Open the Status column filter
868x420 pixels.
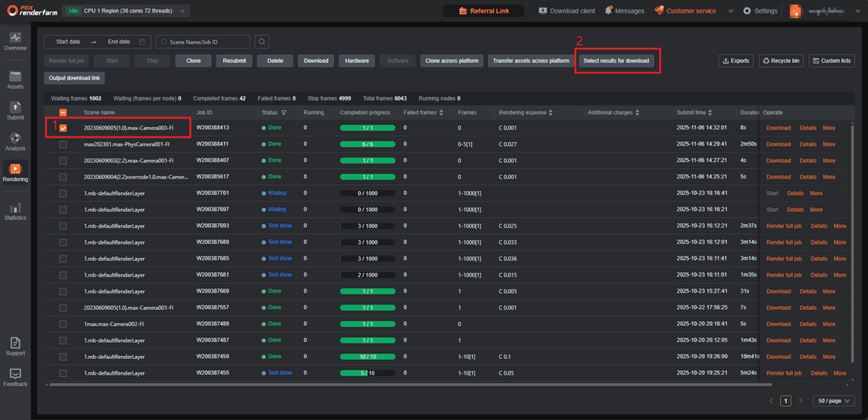[283, 113]
